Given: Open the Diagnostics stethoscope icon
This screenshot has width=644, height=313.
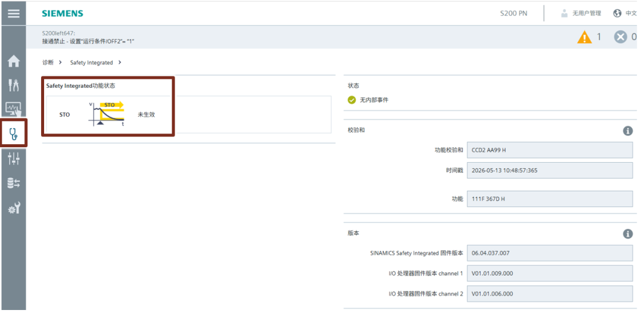Looking at the screenshot, I should click(x=14, y=134).
